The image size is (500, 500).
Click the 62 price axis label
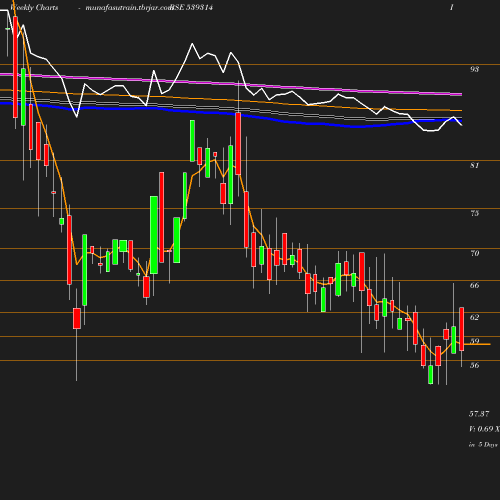click(474, 317)
